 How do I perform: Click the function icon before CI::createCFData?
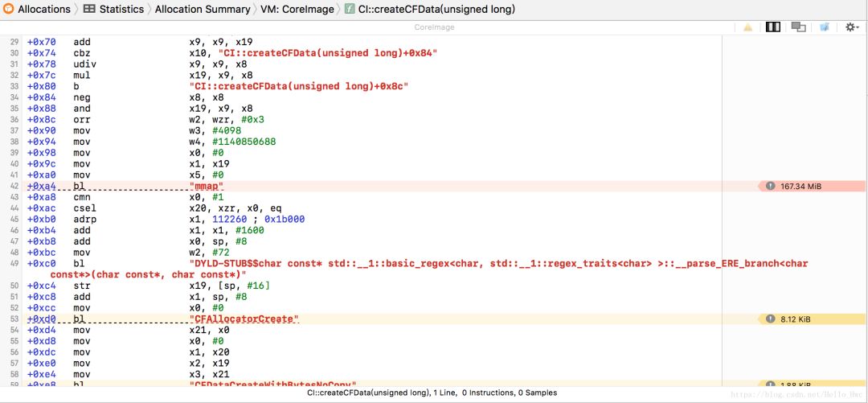350,10
